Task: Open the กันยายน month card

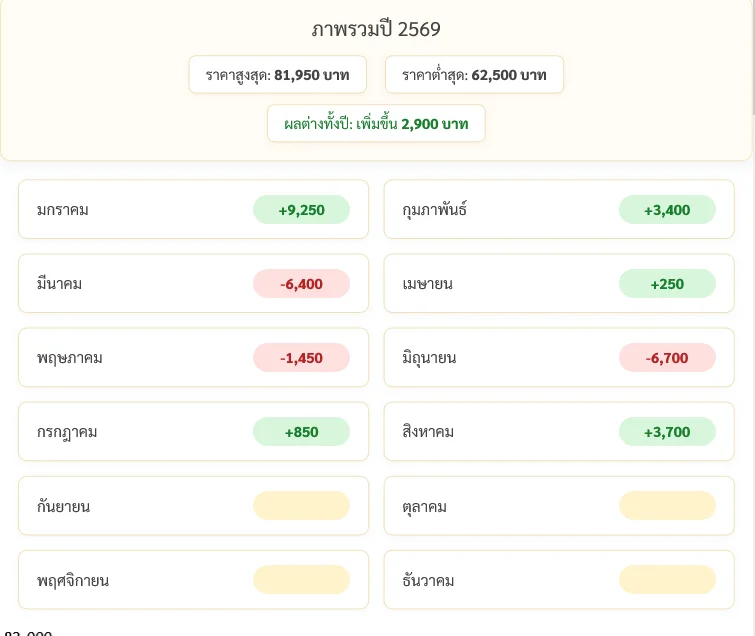Action: tap(193, 506)
